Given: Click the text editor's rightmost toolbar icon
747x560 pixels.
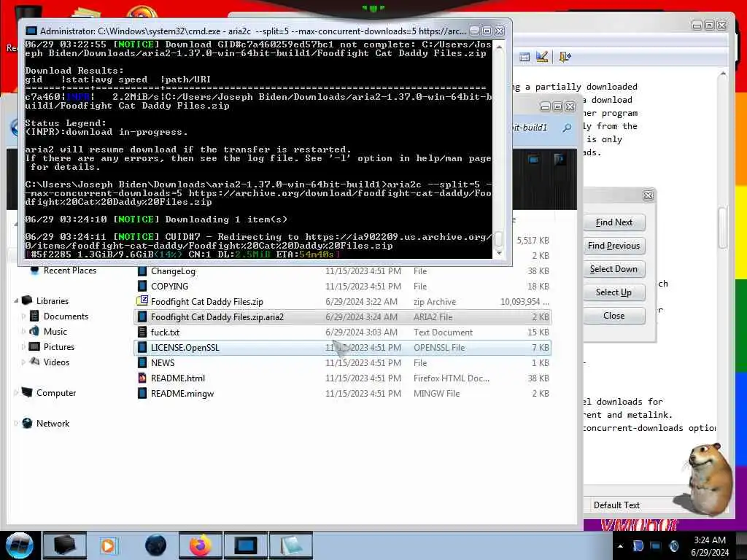Looking at the screenshot, I should [565, 57].
